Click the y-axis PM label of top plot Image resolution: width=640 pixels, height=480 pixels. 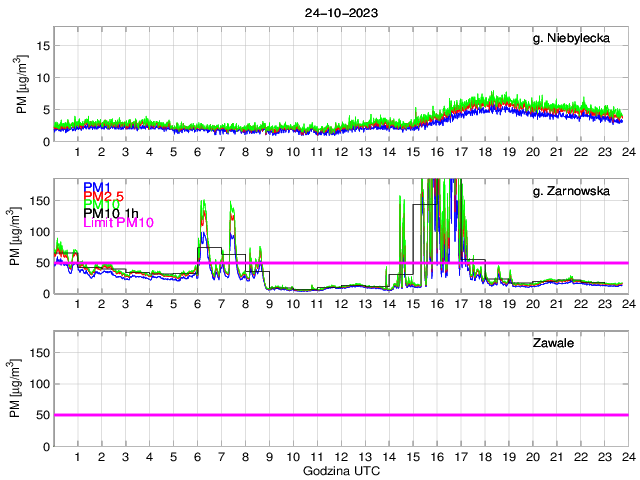(x=23, y=91)
